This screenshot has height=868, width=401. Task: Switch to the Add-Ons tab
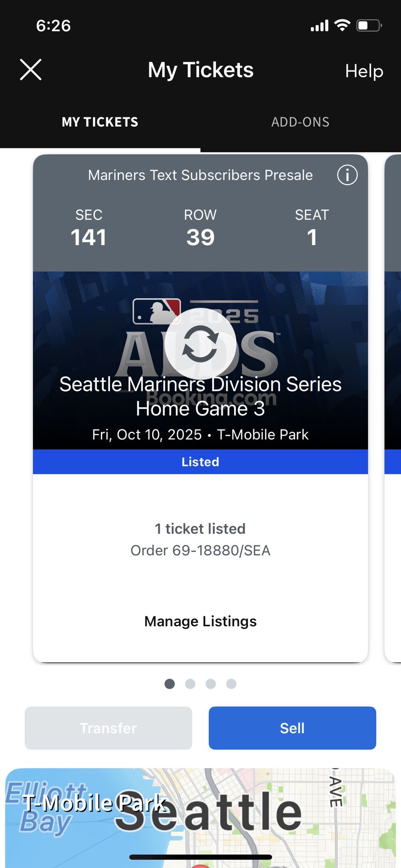tap(300, 122)
